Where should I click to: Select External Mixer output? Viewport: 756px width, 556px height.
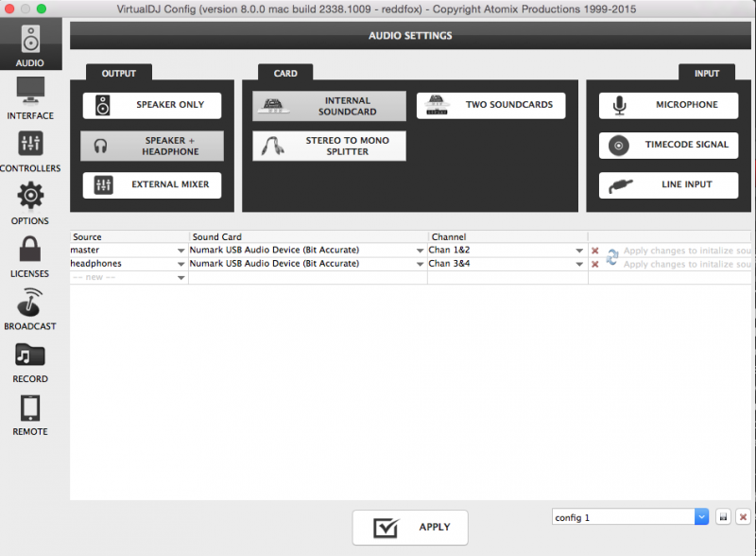click(152, 184)
